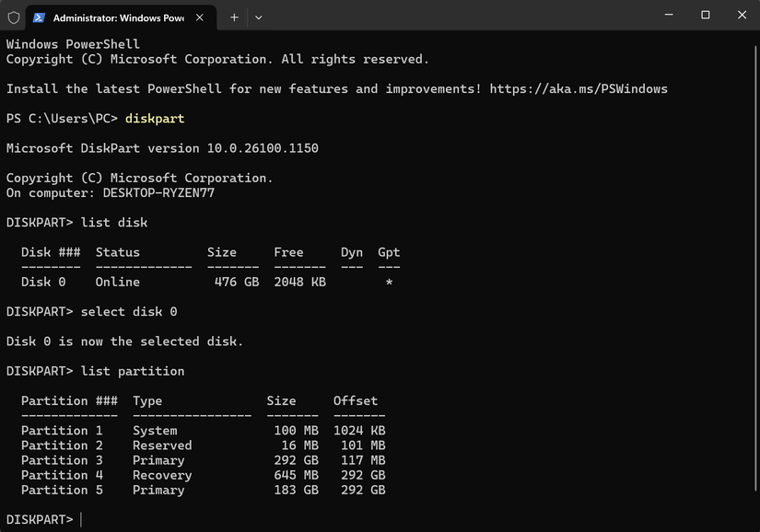
Task: Click the list partition command text
Action: pos(131,370)
